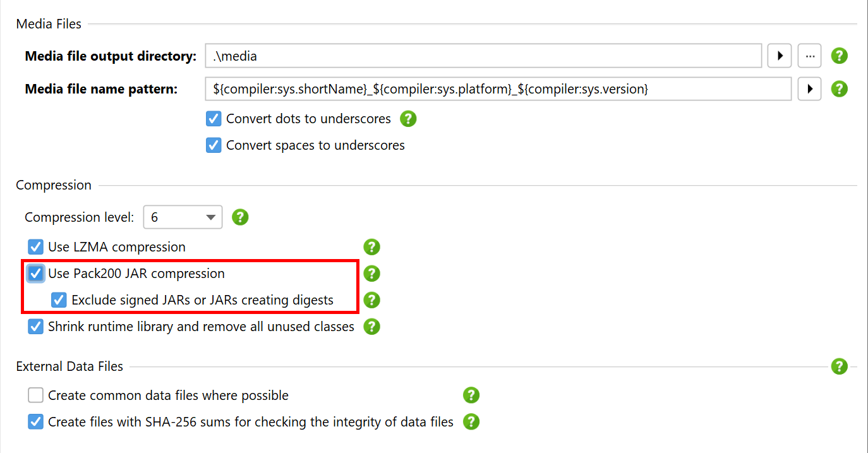Click help icon next to Media file output directory

(x=839, y=56)
